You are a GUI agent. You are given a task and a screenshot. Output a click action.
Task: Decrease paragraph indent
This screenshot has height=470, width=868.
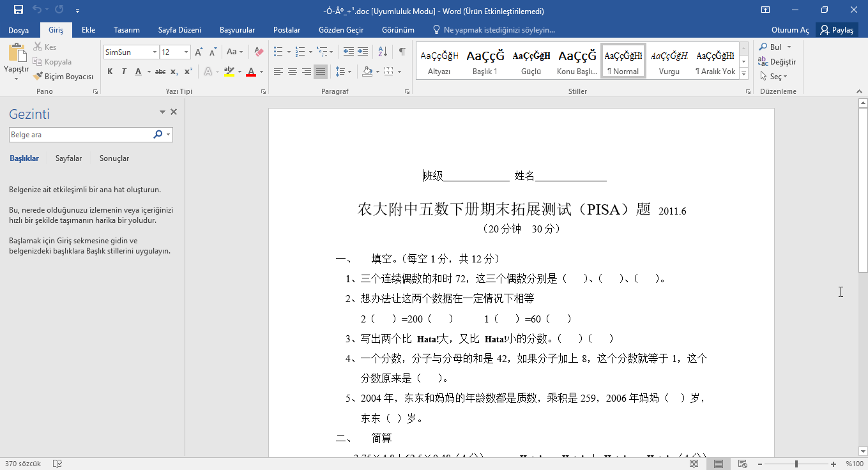[348, 52]
